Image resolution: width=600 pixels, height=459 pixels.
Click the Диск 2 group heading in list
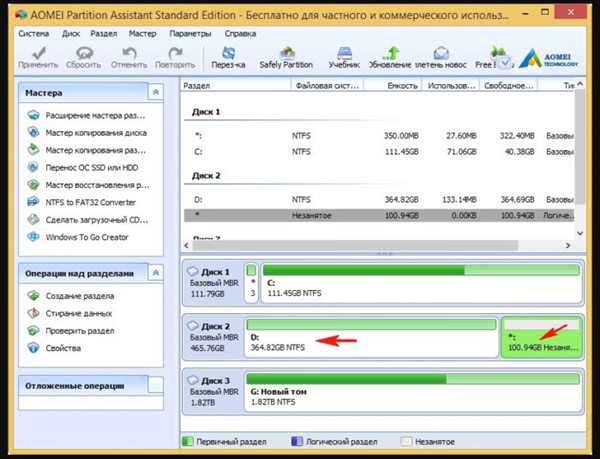click(x=206, y=176)
